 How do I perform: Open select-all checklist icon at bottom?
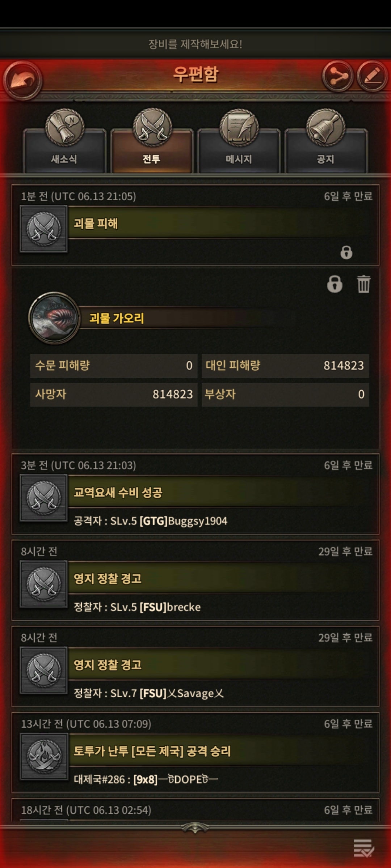(x=363, y=848)
